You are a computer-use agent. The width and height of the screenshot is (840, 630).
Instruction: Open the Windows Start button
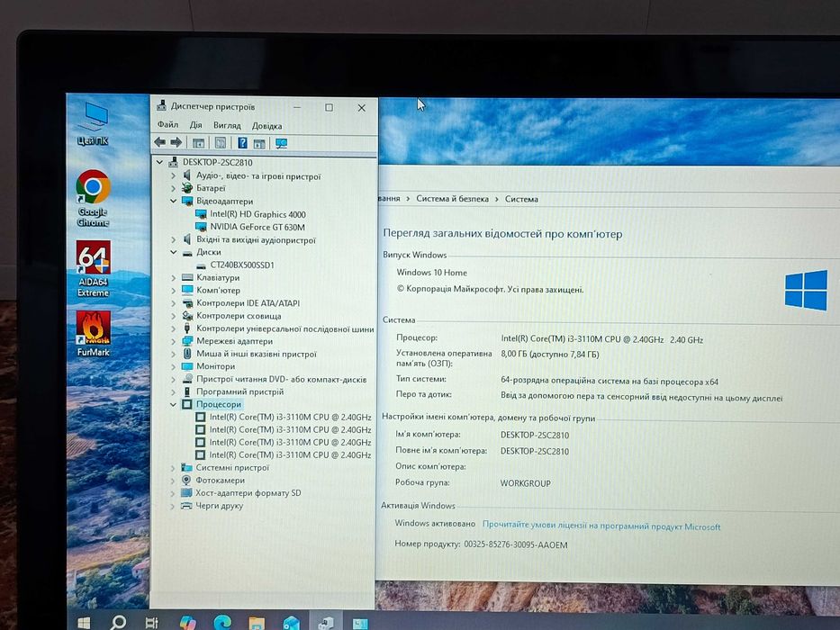pos(84,623)
